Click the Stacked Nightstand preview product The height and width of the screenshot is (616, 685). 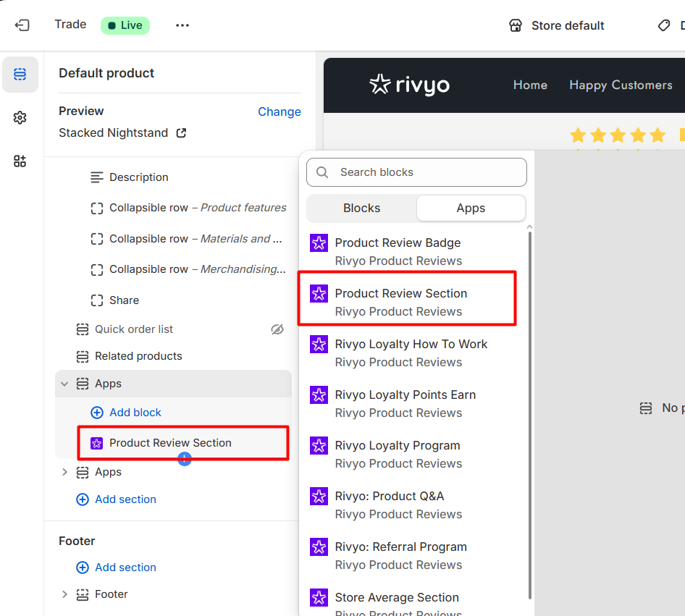pos(113,132)
